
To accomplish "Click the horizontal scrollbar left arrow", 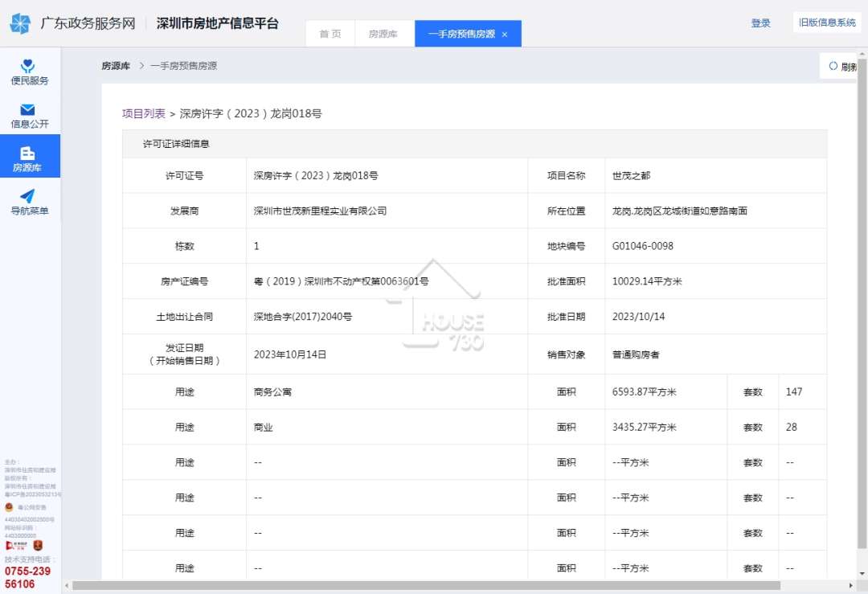I will 67,585.
